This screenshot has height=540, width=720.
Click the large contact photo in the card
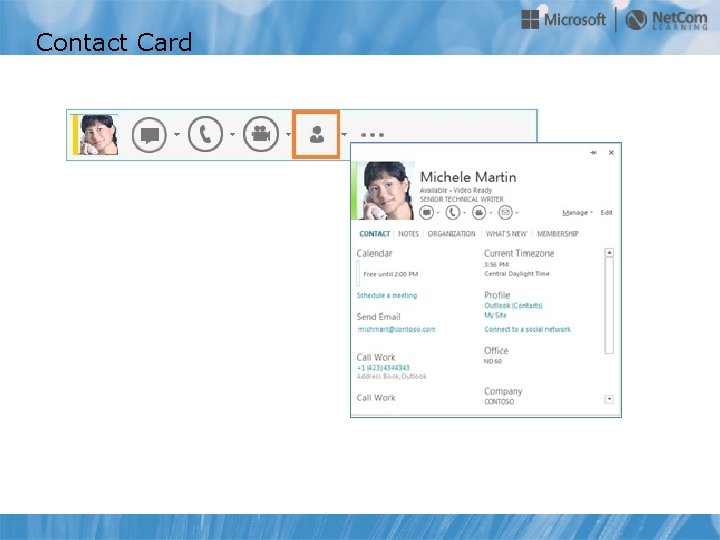[386, 191]
